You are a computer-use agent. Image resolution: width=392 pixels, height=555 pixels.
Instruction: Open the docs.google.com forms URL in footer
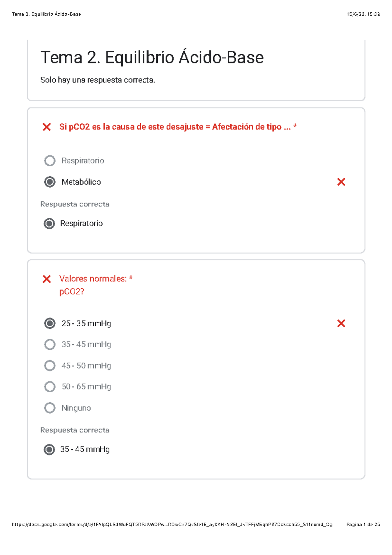coord(172,525)
